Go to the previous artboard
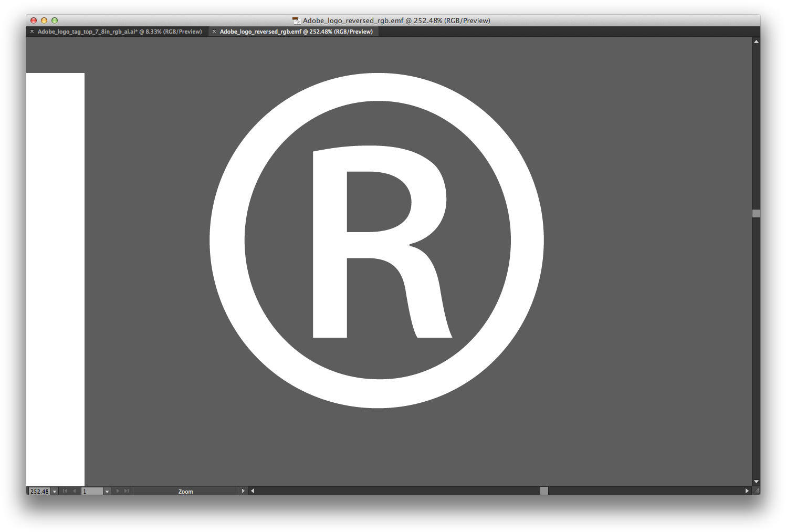Image resolution: width=786 pixels, height=532 pixels. click(75, 491)
